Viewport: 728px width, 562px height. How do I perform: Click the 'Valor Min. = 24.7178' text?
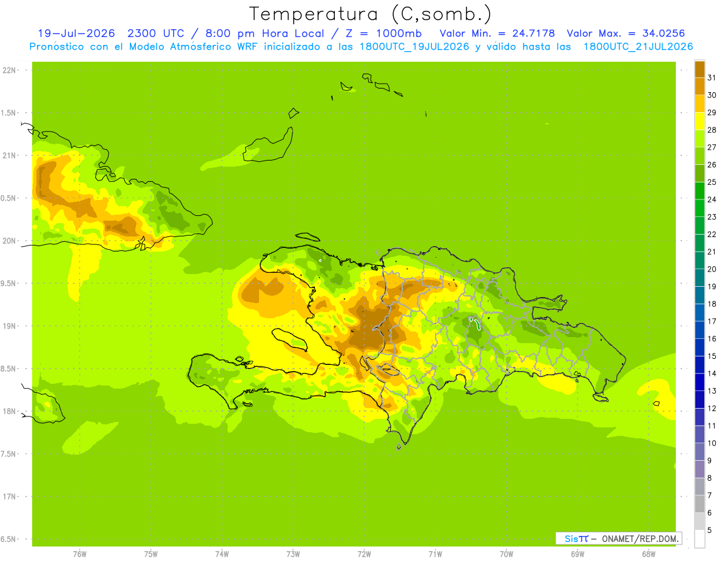(x=497, y=33)
